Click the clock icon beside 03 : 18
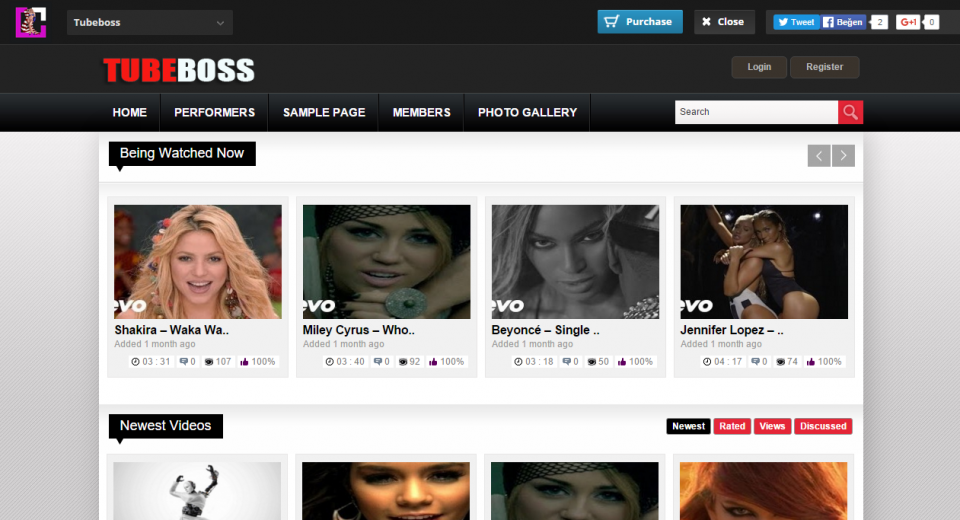 point(518,362)
